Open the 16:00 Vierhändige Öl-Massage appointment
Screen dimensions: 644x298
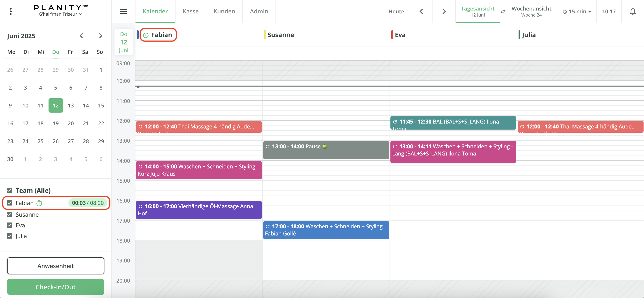pos(199,210)
